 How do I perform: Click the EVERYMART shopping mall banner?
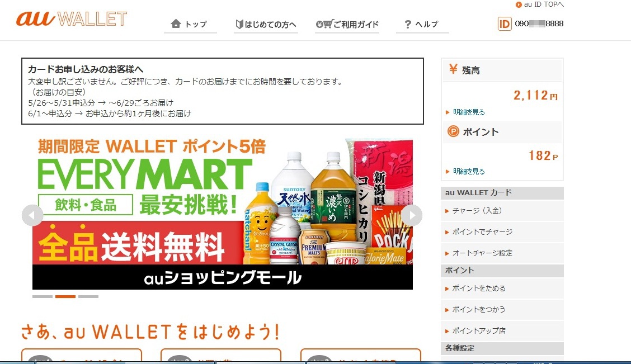[223, 214]
